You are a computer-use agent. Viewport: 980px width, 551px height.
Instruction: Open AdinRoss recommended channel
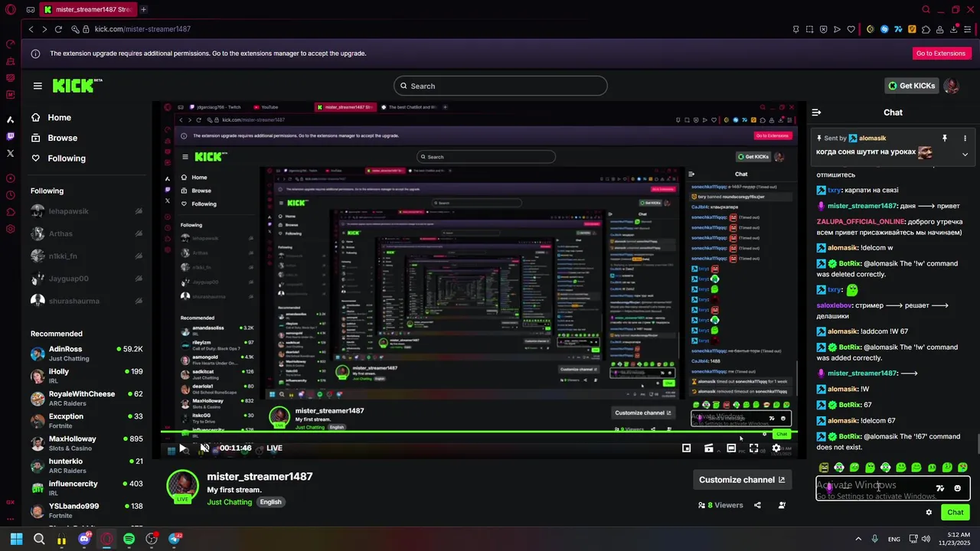tap(87, 354)
